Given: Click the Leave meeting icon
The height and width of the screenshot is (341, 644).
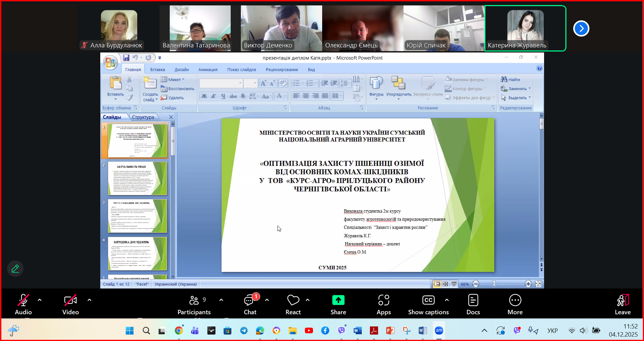Looking at the screenshot, I should [x=623, y=300].
